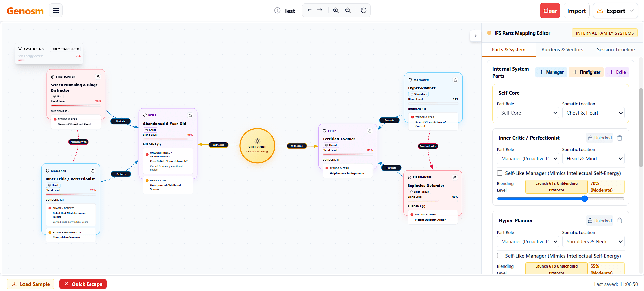Click the Export button
Image resolution: width=644 pixels, height=291 pixels.
click(x=615, y=11)
